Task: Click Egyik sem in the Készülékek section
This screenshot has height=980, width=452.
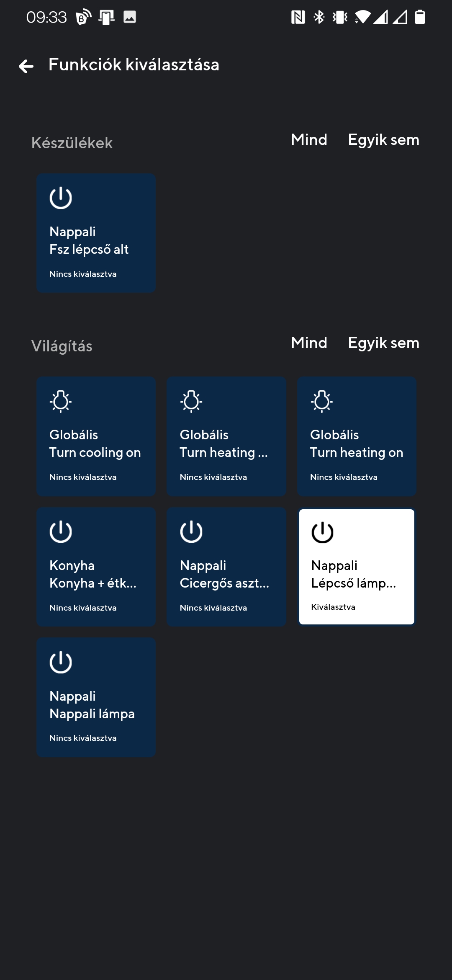Action: pos(383,140)
